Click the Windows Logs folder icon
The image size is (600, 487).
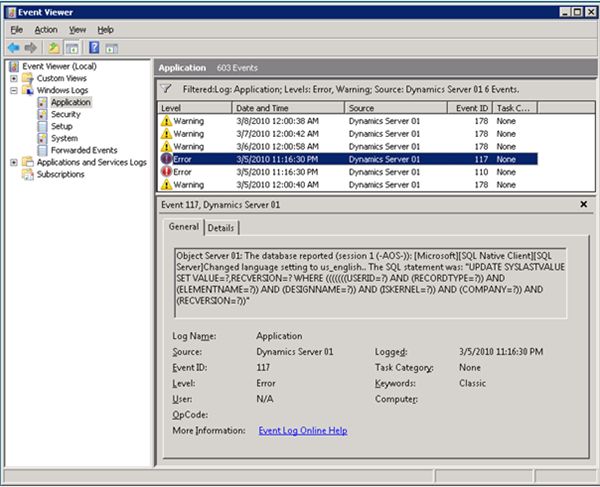[28, 90]
